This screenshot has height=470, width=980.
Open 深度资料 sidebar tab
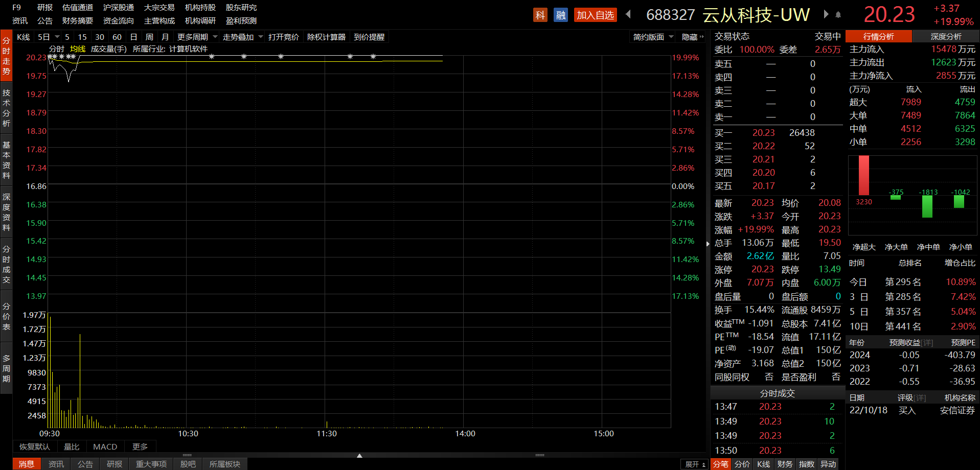tap(6, 212)
